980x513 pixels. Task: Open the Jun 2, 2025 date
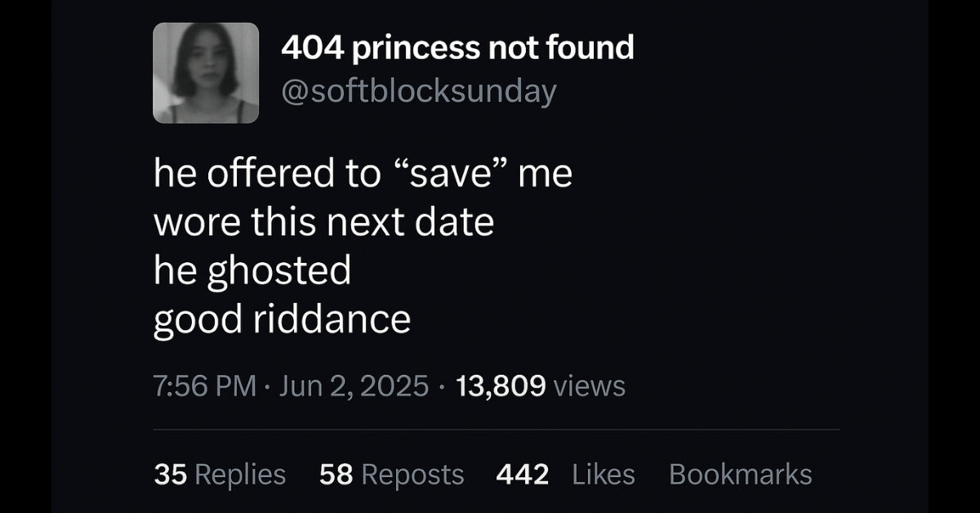(x=354, y=386)
